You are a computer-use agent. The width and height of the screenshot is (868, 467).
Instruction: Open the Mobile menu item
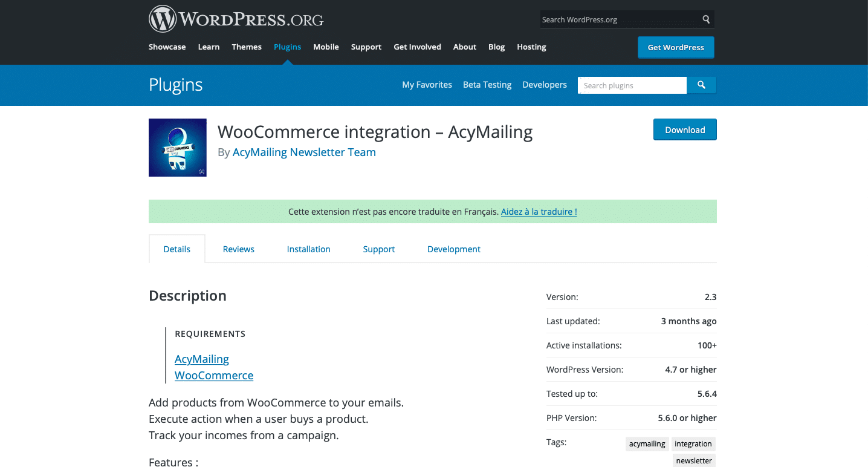coord(326,47)
